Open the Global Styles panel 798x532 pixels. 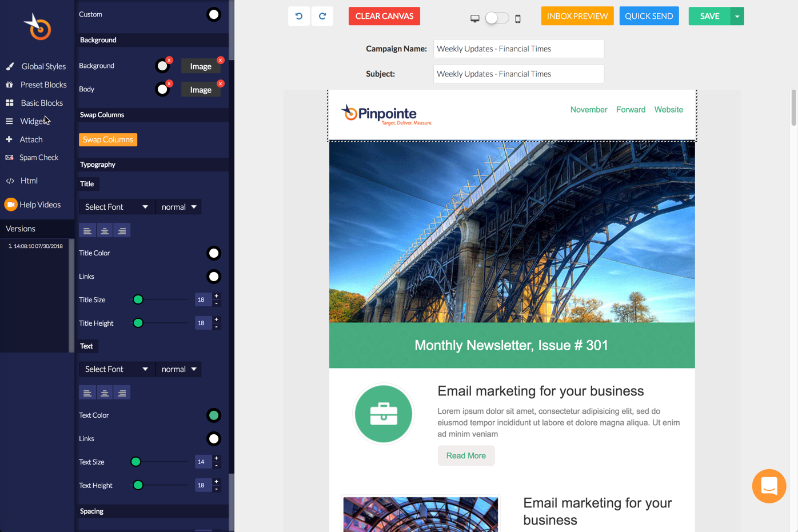point(43,66)
